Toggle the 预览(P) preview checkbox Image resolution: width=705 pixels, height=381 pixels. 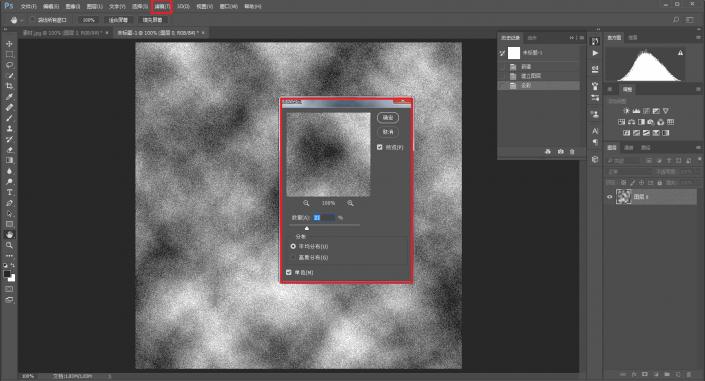[x=379, y=147]
